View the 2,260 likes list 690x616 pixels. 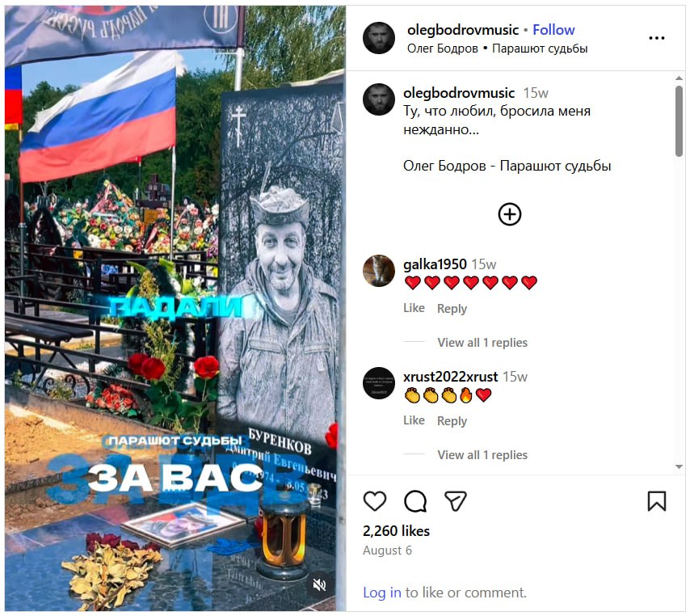tap(396, 530)
